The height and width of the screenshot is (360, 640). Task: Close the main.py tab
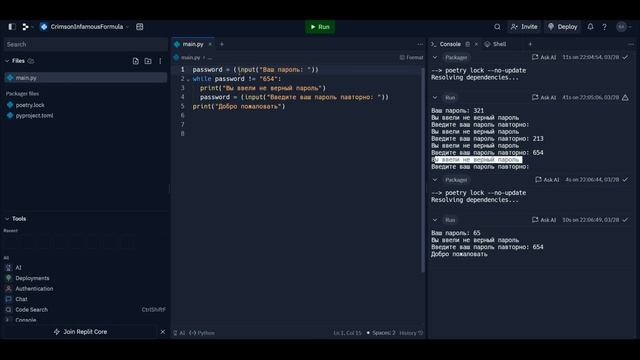[210, 44]
